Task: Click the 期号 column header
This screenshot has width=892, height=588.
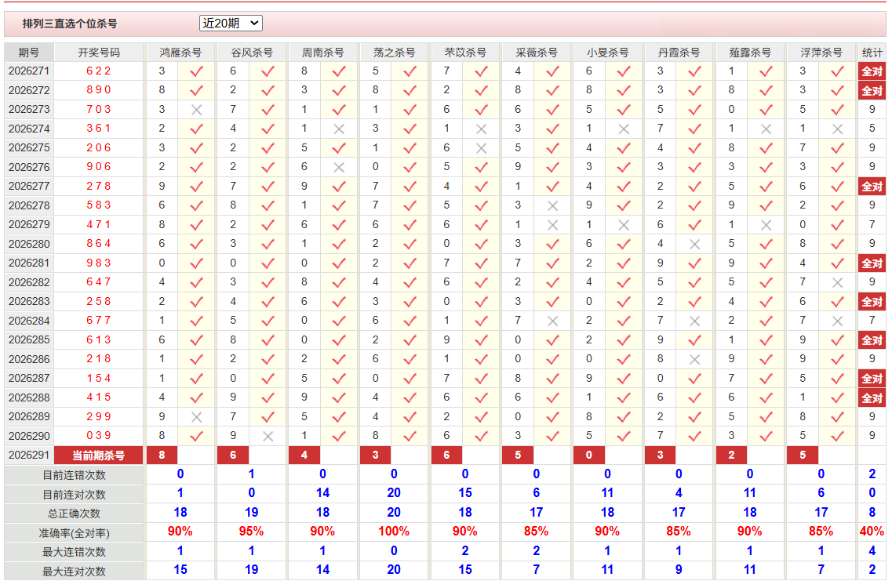Action: point(28,53)
